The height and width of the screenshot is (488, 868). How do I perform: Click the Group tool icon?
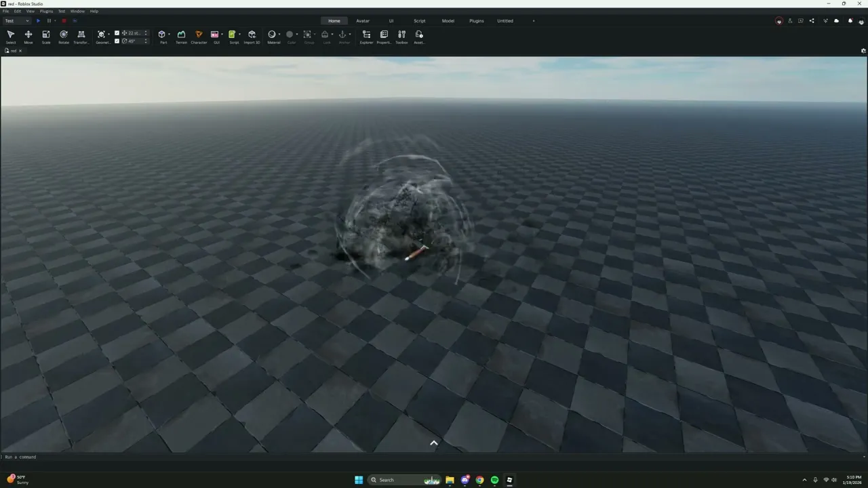pos(307,35)
